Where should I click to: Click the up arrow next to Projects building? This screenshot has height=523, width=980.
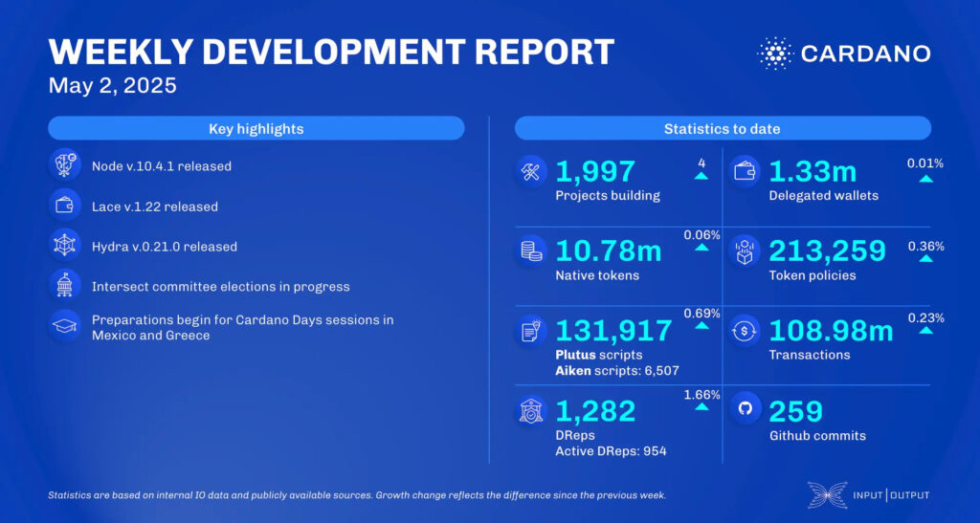pyautogui.click(x=702, y=176)
